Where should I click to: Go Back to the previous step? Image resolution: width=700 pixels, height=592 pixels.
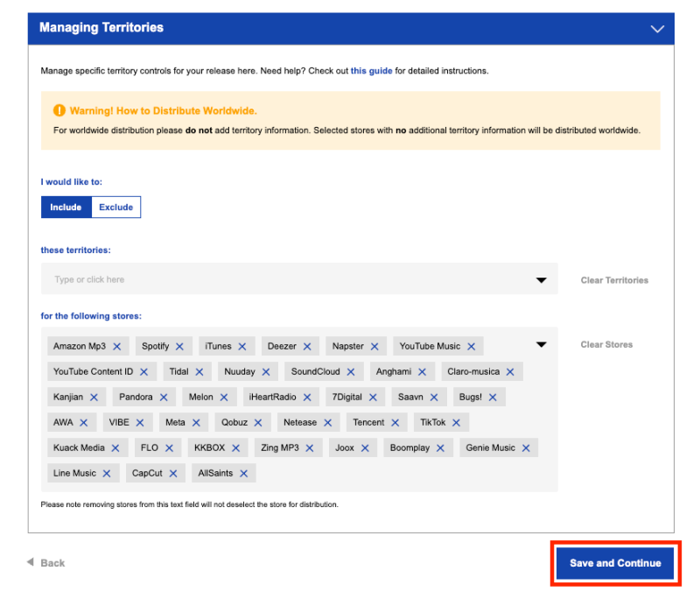coord(46,563)
